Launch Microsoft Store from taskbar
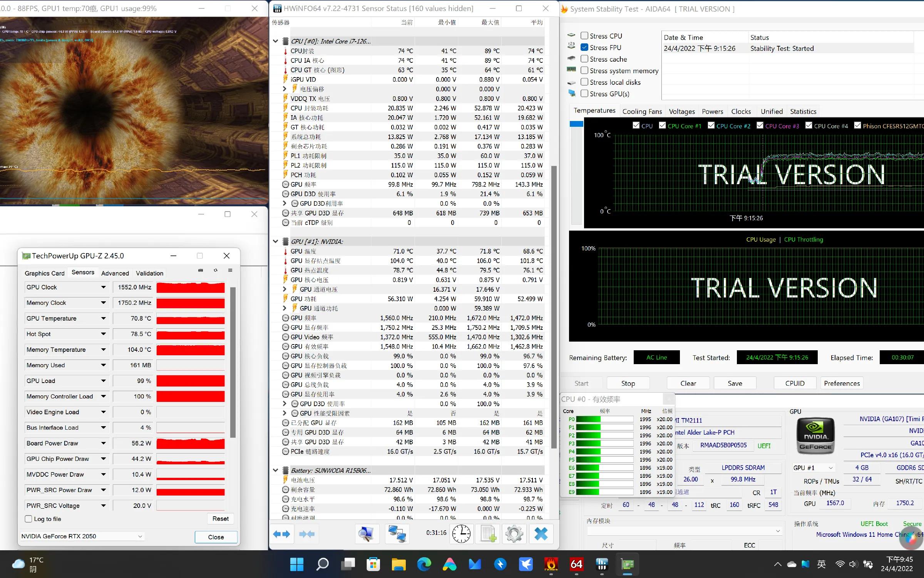924x578 pixels. (x=373, y=565)
